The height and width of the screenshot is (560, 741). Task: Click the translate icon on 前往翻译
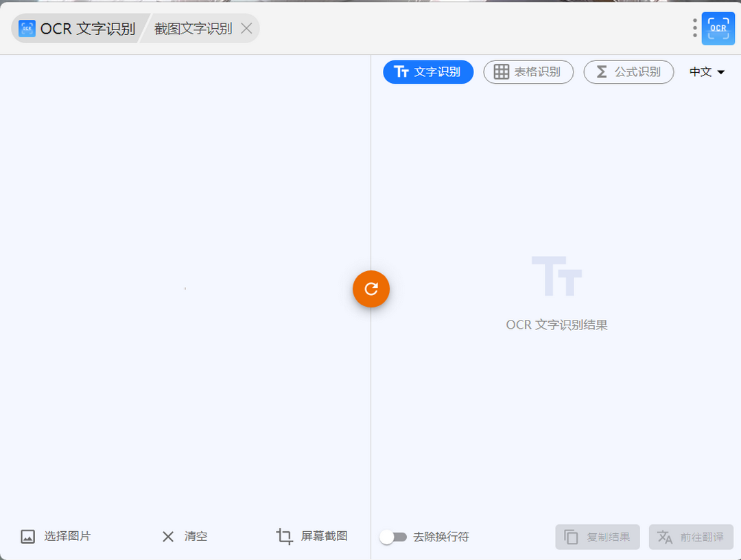coord(665,537)
